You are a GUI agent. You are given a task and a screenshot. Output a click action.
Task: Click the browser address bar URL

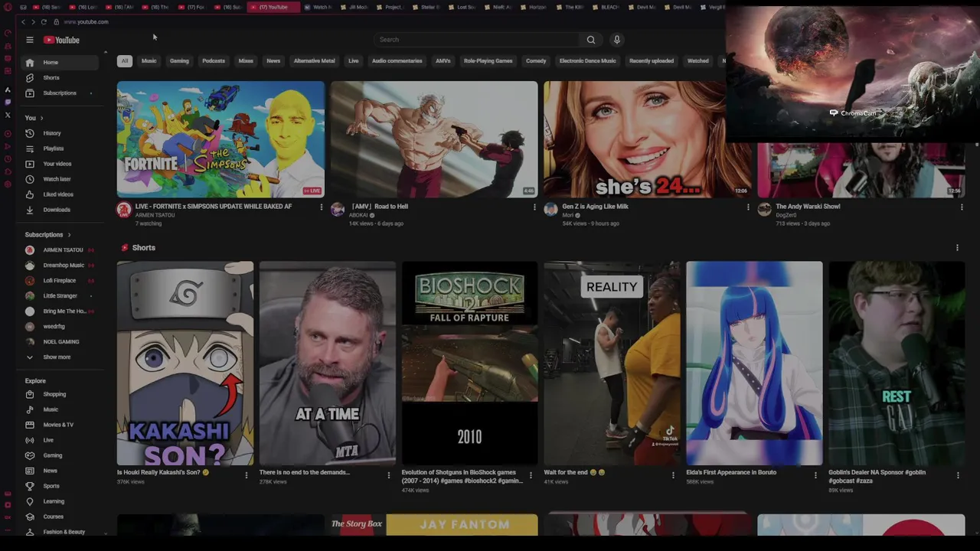[x=86, y=22]
